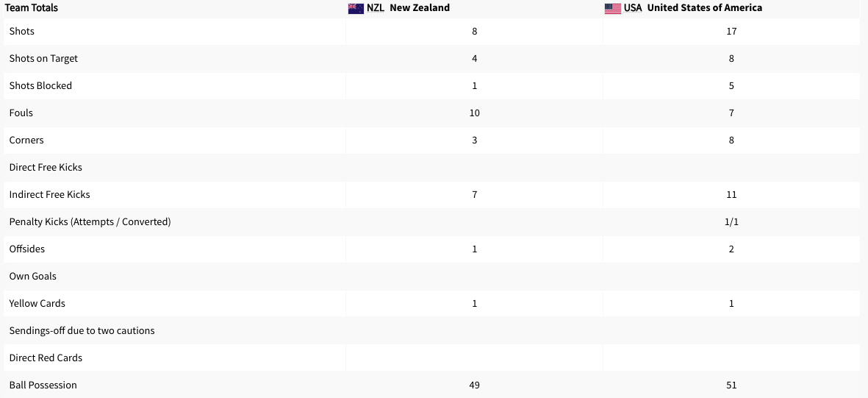868x398 pixels.
Task: Click the 1/1 penalty kicks value
Action: [731, 222]
